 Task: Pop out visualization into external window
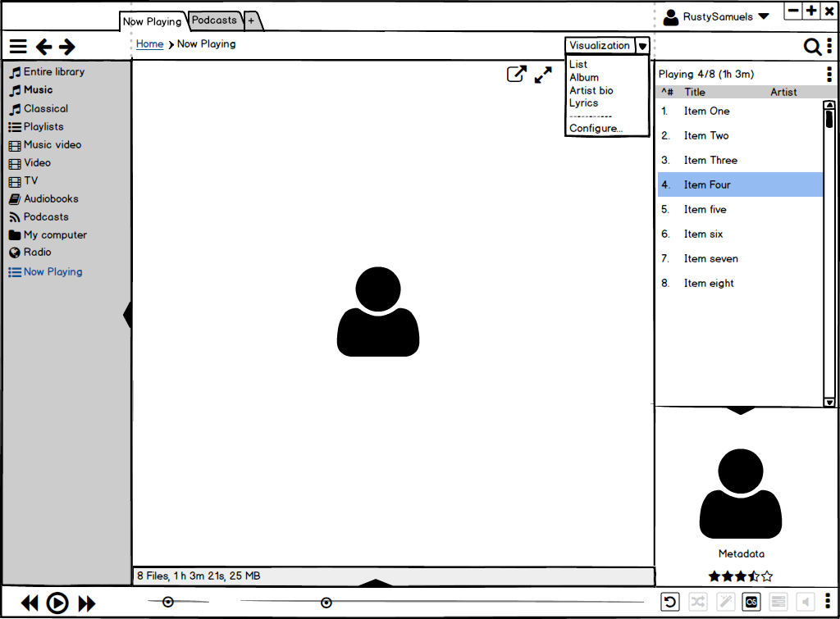tap(516, 75)
